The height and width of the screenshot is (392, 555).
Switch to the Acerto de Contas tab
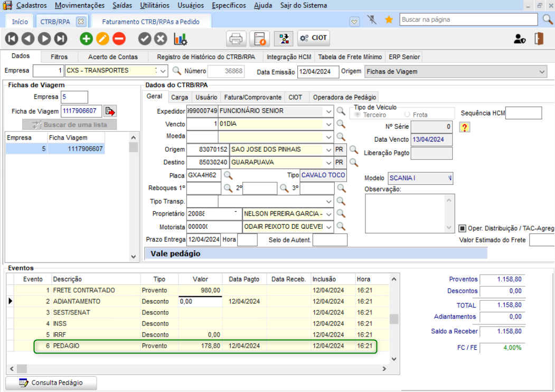pyautogui.click(x=112, y=57)
